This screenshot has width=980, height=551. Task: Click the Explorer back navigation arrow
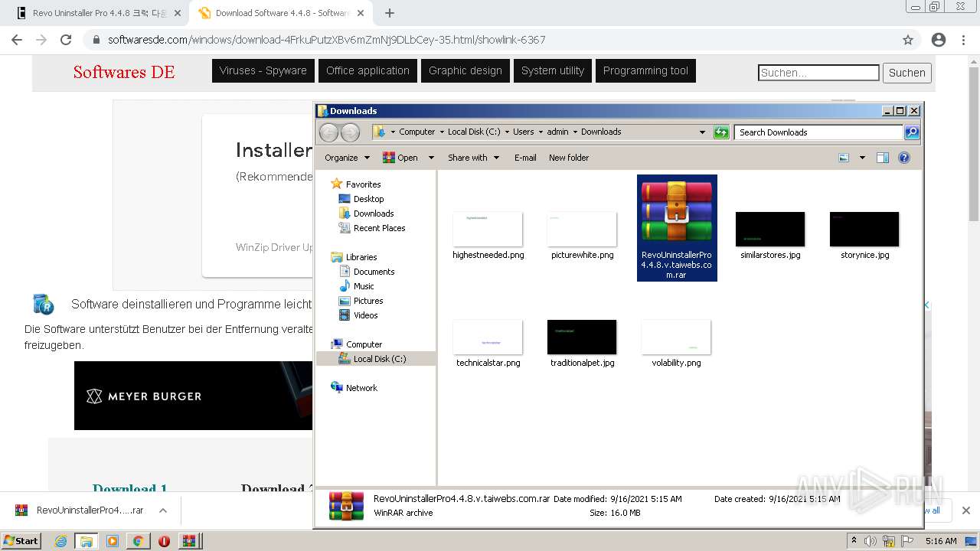(x=328, y=132)
